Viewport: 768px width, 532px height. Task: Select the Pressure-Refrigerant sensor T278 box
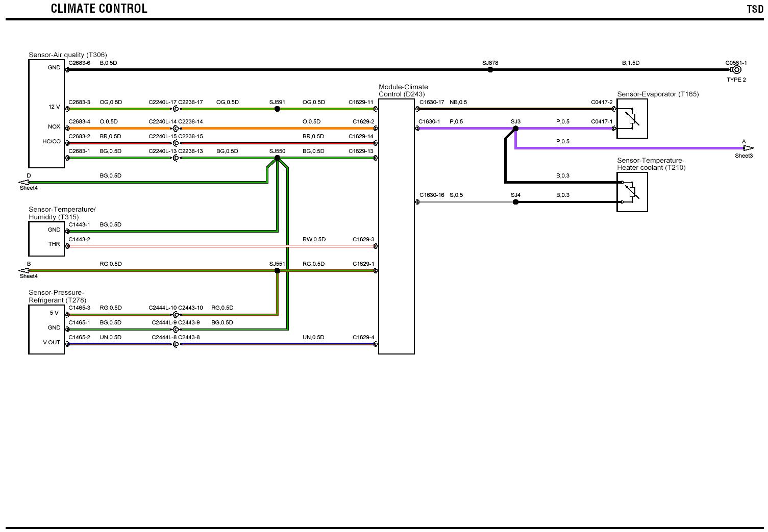[46, 329]
